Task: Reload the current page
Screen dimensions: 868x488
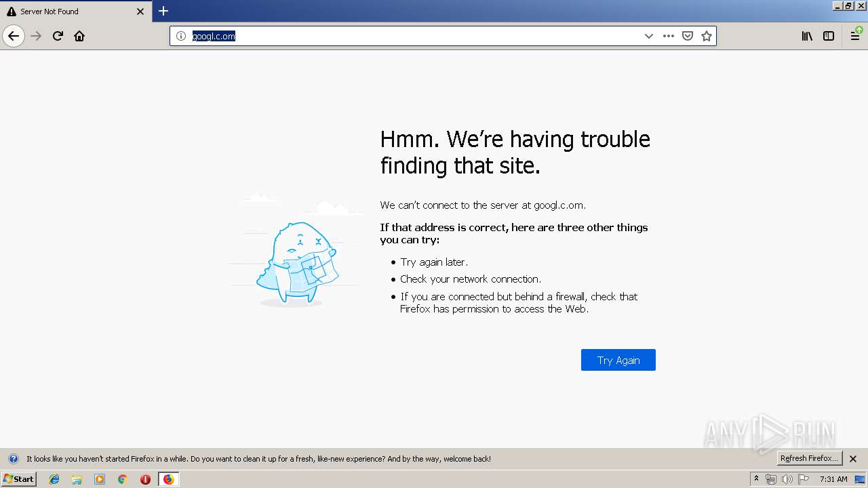Action: (58, 36)
